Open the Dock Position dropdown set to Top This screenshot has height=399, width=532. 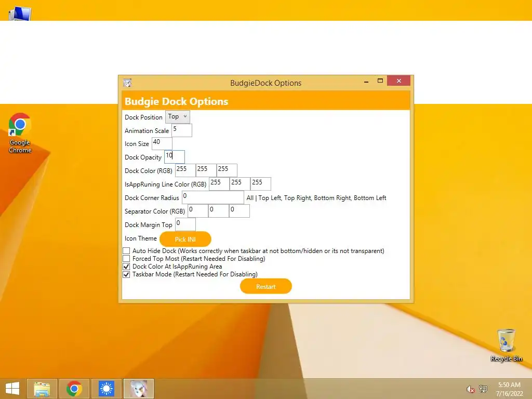point(178,117)
